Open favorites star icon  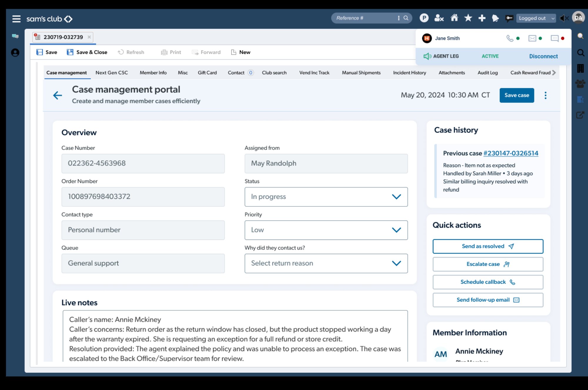pyautogui.click(x=468, y=18)
